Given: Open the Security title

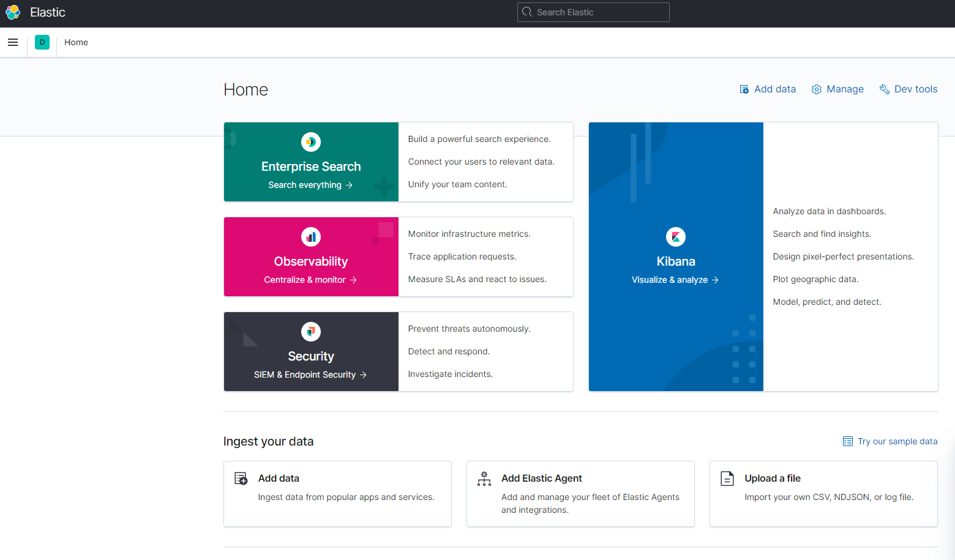Looking at the screenshot, I should click(311, 356).
